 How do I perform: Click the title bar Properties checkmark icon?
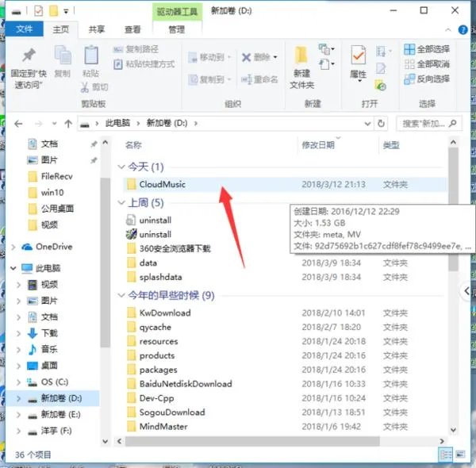[x=38, y=11]
